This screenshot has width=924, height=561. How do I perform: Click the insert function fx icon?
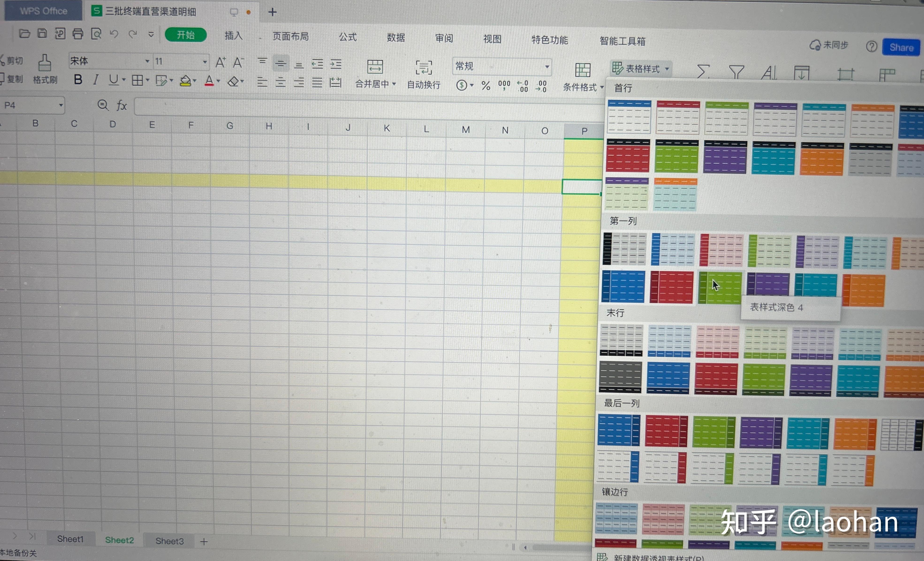122,105
